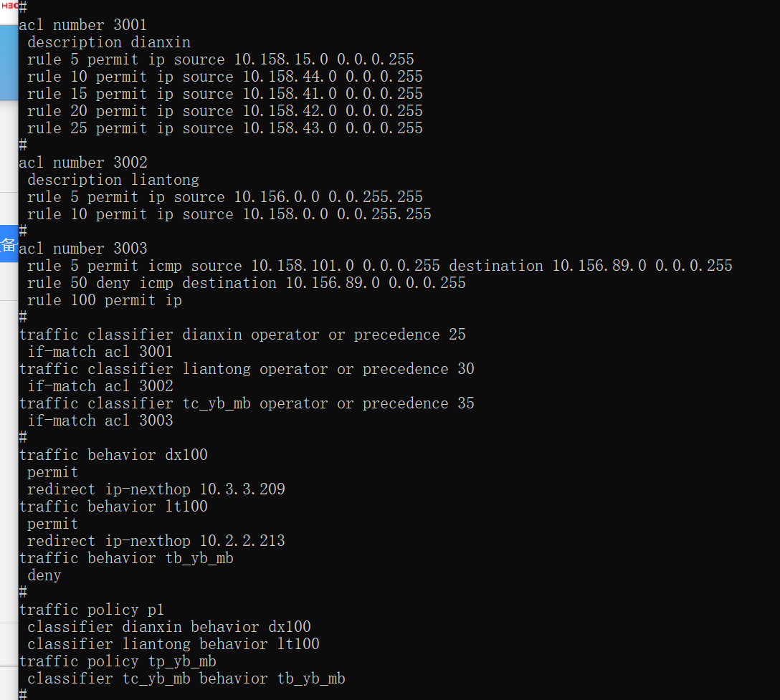Click the 'acl number 3001' line
780x700 pixels.
82,25
